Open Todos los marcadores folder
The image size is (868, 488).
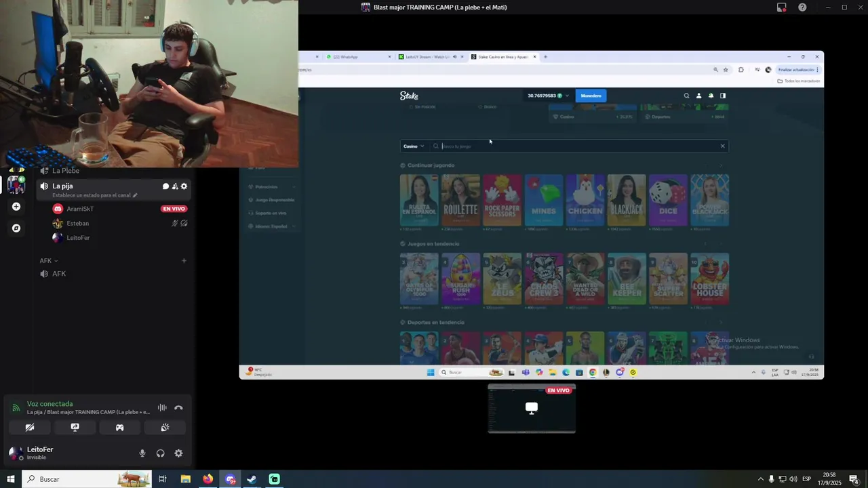coord(799,81)
